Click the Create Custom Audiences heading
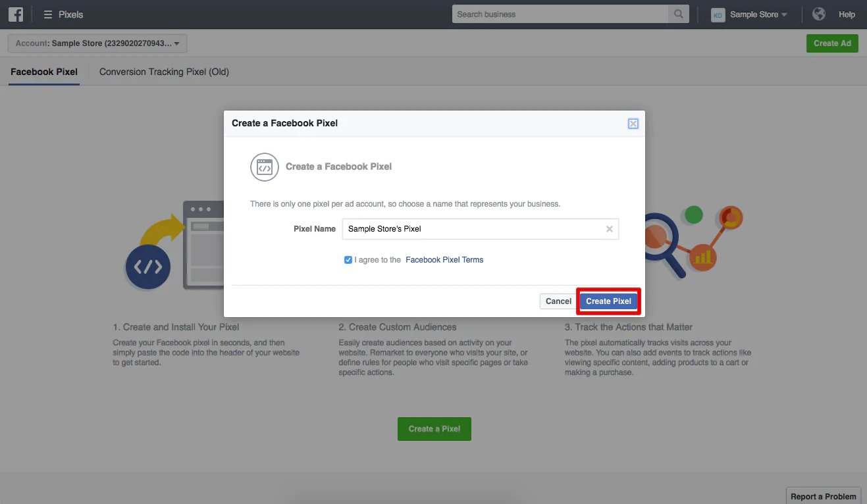Screen dimensions: 867x504 pos(398,327)
